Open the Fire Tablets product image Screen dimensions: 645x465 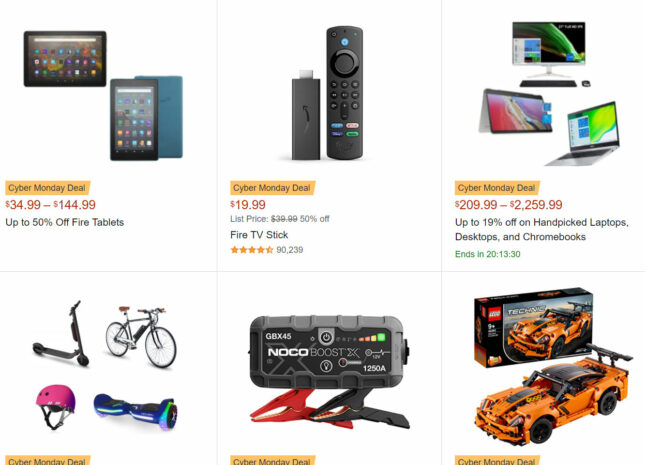pos(103,95)
